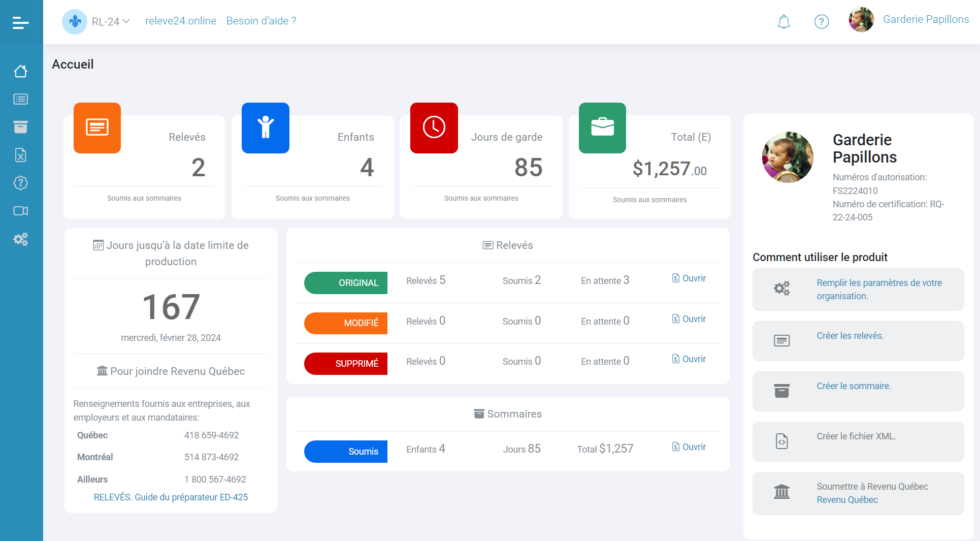
Task: Open the help circle icon in top bar
Action: (822, 21)
